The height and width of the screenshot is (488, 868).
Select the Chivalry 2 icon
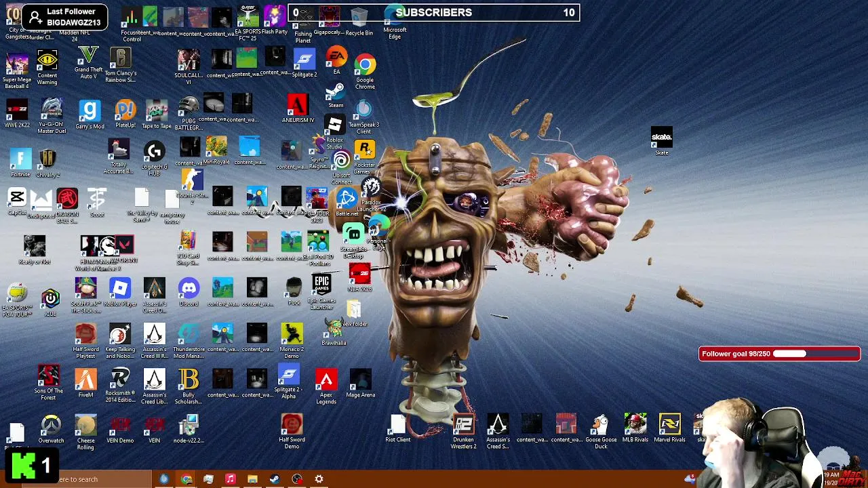coord(47,163)
